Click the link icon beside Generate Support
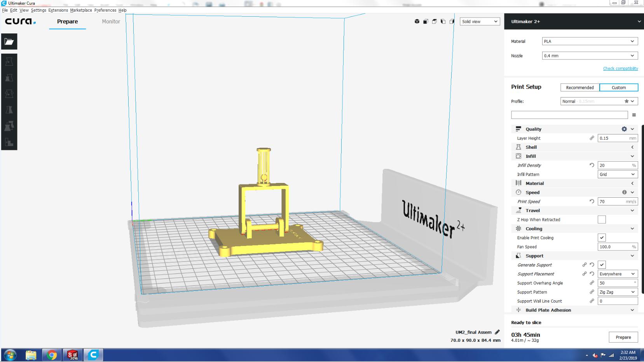This screenshot has width=644, height=362. [585, 265]
